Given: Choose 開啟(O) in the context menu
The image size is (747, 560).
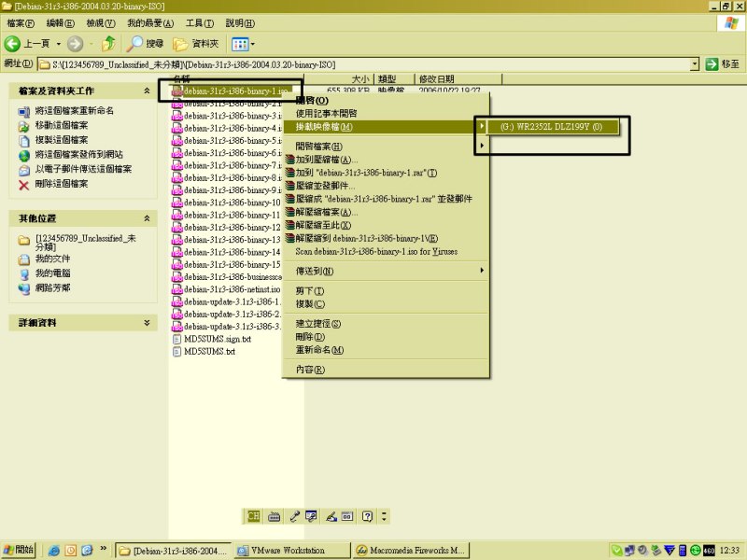Looking at the screenshot, I should pyautogui.click(x=386, y=100).
